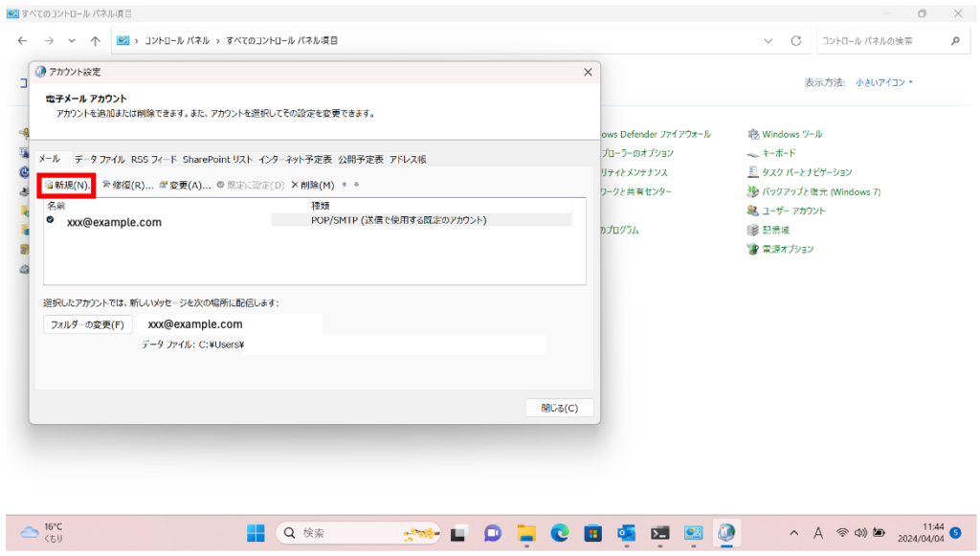Click the 閉じる(C) button

tap(559, 408)
